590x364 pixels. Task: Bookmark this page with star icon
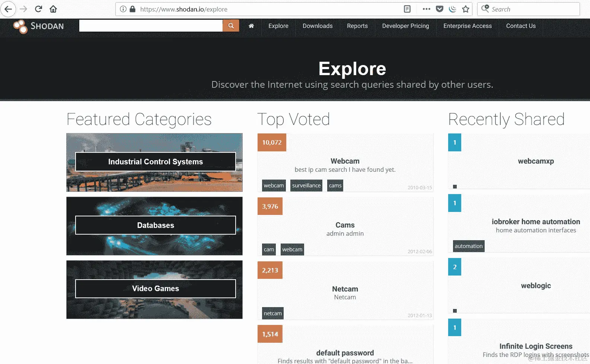466,9
